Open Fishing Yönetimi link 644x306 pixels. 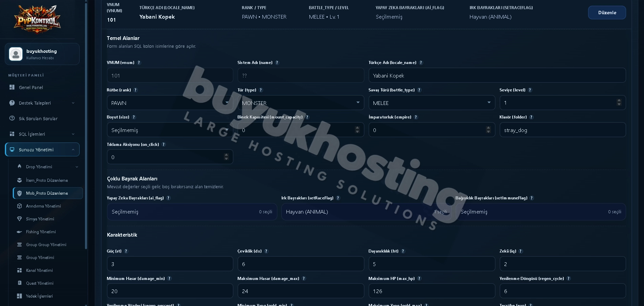[48, 232]
